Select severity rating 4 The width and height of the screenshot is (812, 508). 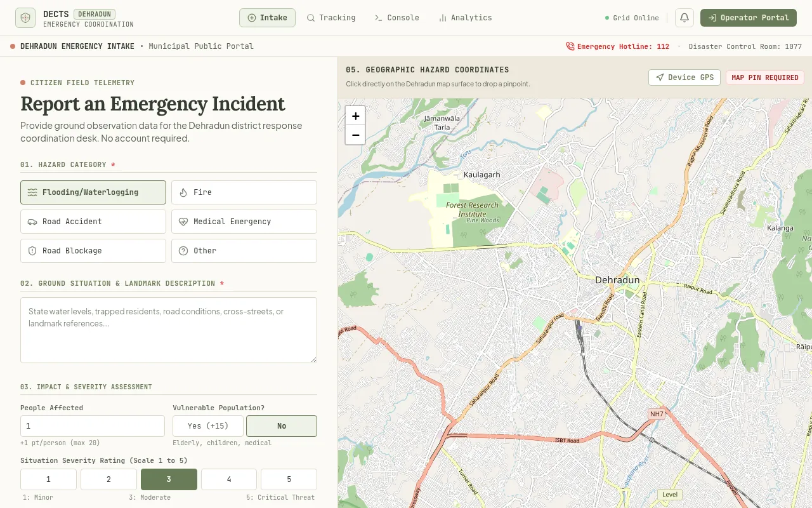[x=229, y=479]
